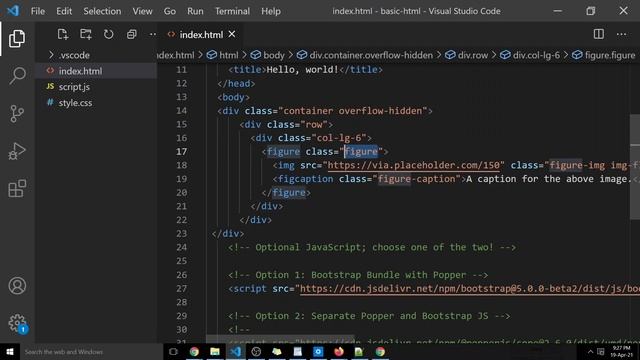Open the Source Control view

click(x=17, y=113)
